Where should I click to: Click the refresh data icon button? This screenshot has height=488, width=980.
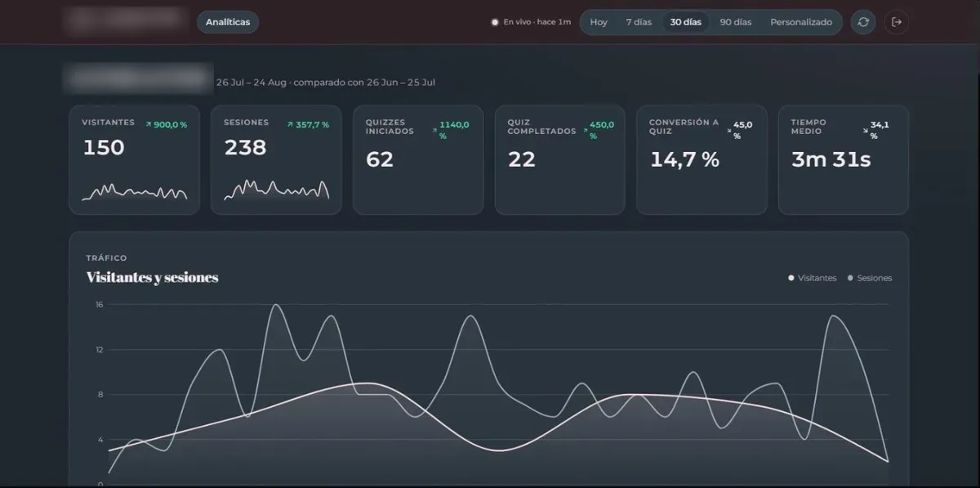[863, 22]
